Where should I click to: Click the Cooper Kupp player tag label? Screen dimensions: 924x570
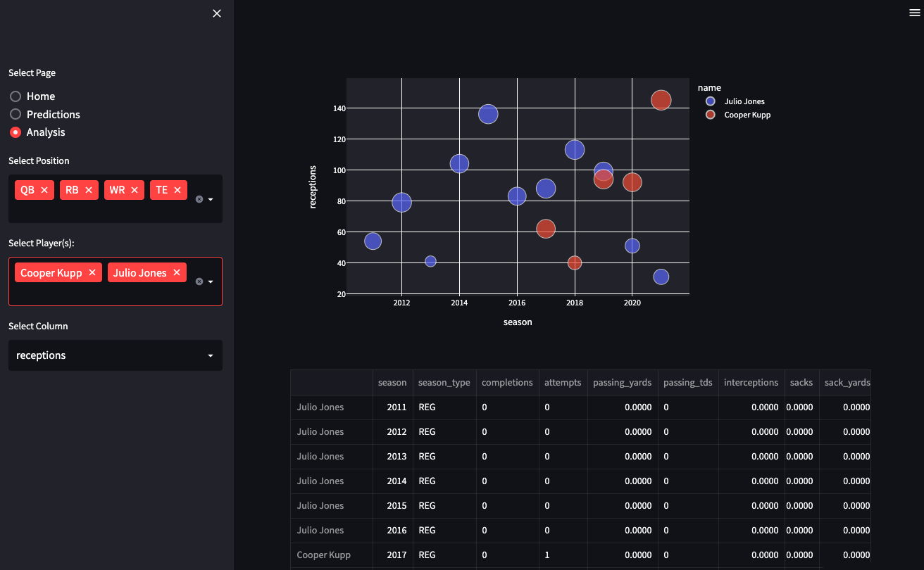coord(51,273)
